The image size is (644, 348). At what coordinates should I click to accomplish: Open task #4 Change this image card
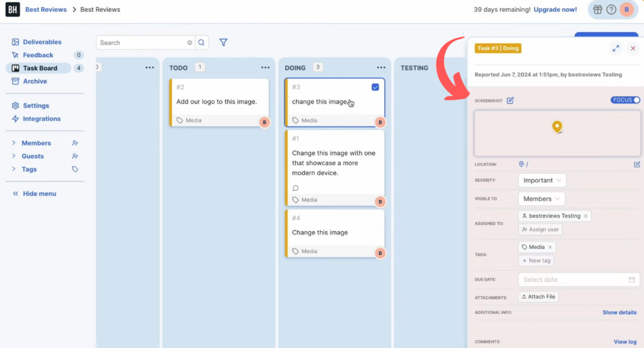335,234
